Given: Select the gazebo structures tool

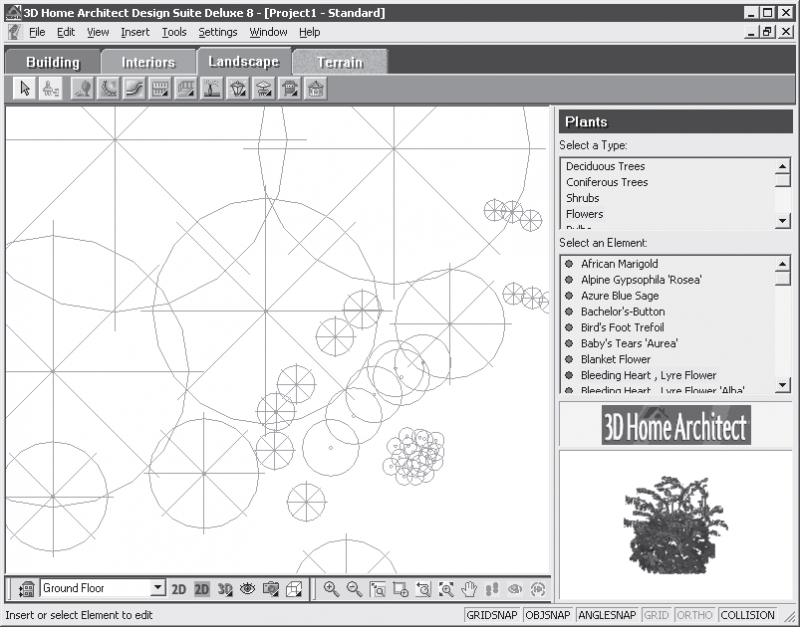Looking at the screenshot, I should [x=316, y=89].
